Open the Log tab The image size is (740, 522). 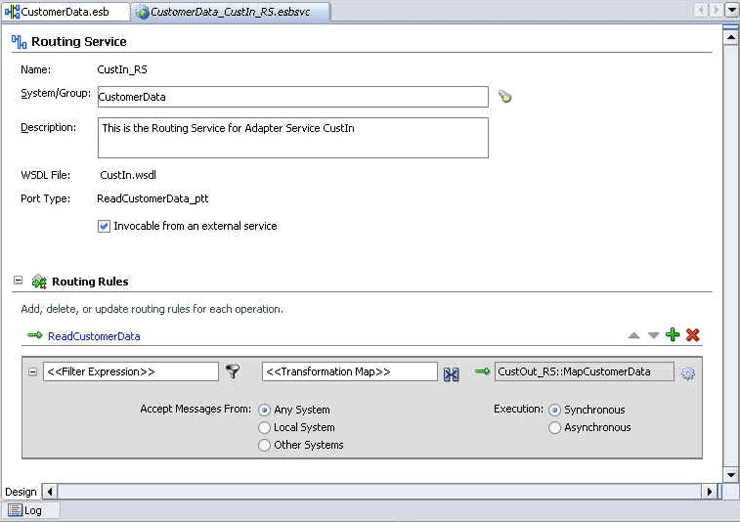31,510
